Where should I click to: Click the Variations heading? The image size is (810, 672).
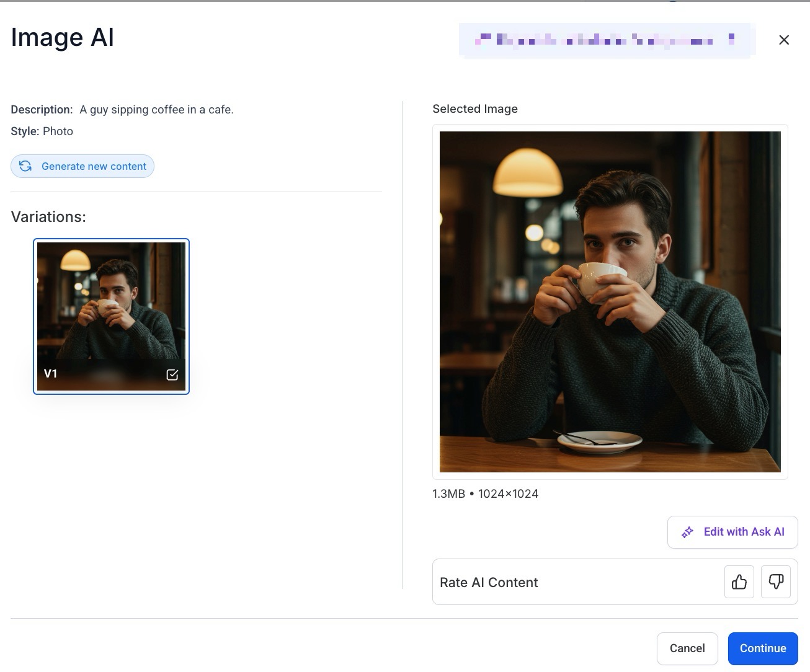click(x=48, y=217)
